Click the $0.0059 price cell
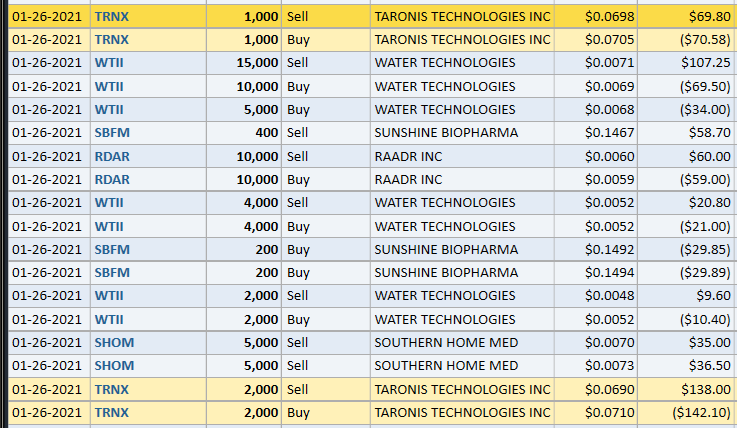Screen dimensions: 737x428 point(609,180)
